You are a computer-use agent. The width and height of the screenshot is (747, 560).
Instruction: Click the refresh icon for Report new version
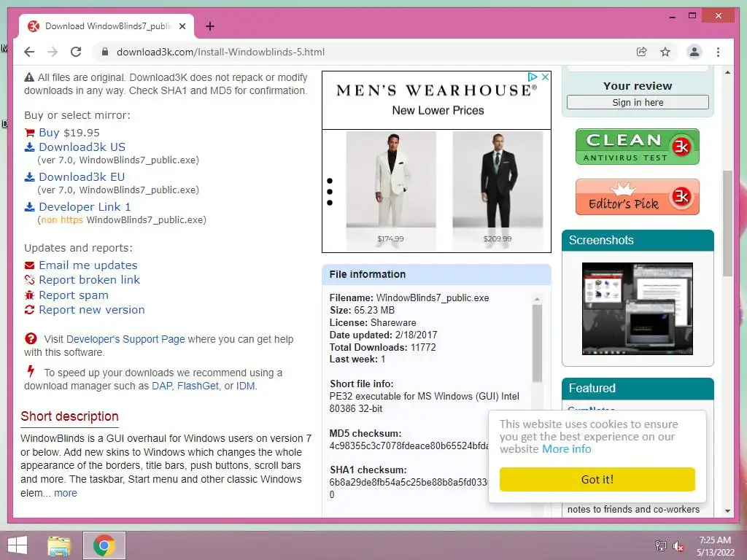pyautogui.click(x=29, y=310)
